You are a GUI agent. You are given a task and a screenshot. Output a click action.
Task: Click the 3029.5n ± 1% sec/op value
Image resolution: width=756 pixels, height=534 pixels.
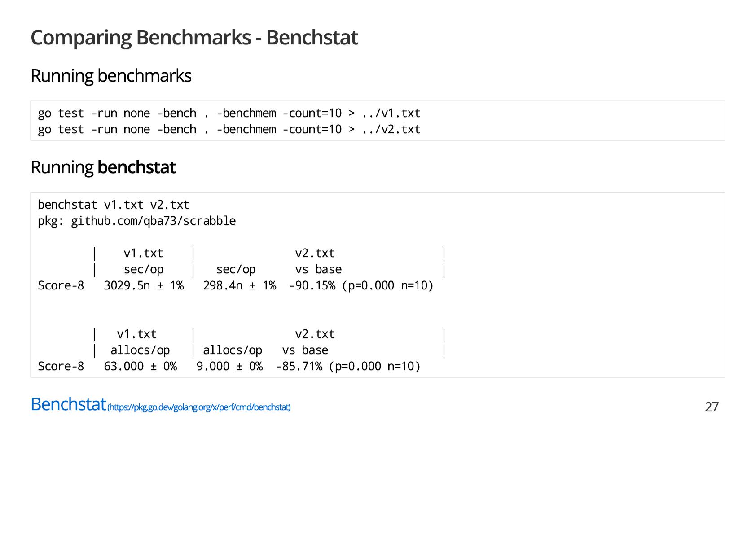tap(144, 286)
